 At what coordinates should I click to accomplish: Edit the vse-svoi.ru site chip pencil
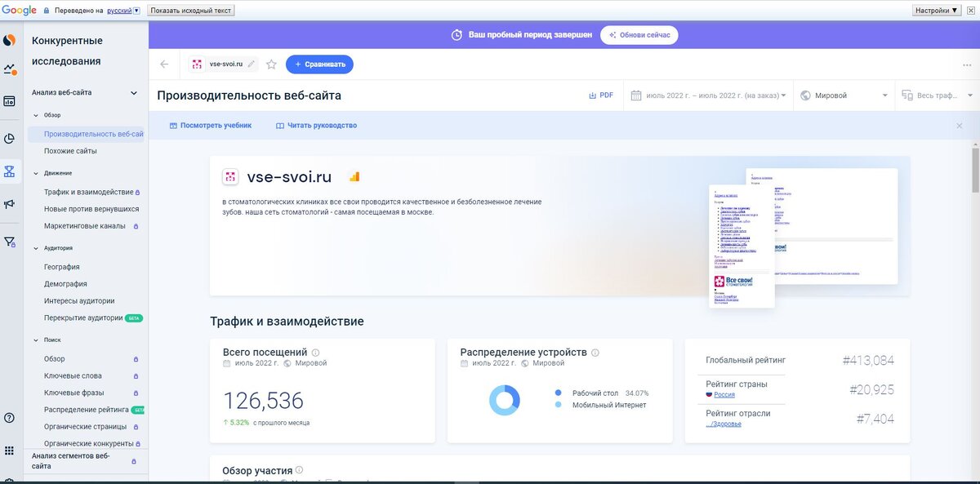[252, 64]
